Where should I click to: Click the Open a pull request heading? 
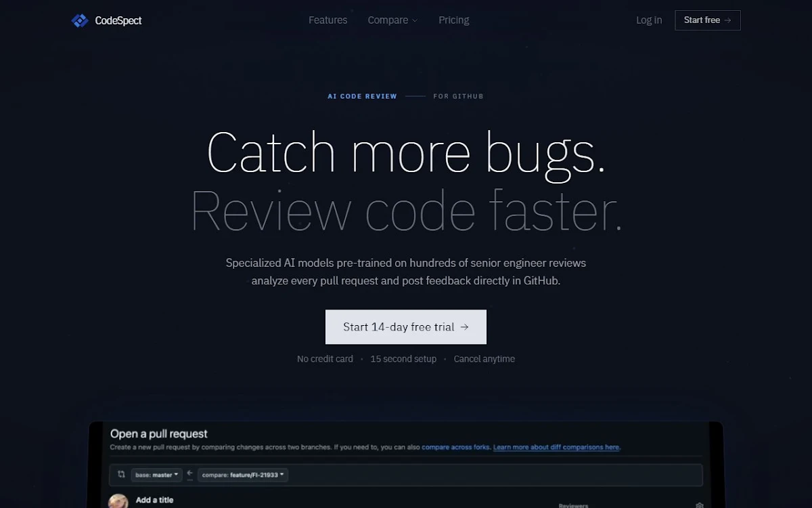click(x=159, y=433)
